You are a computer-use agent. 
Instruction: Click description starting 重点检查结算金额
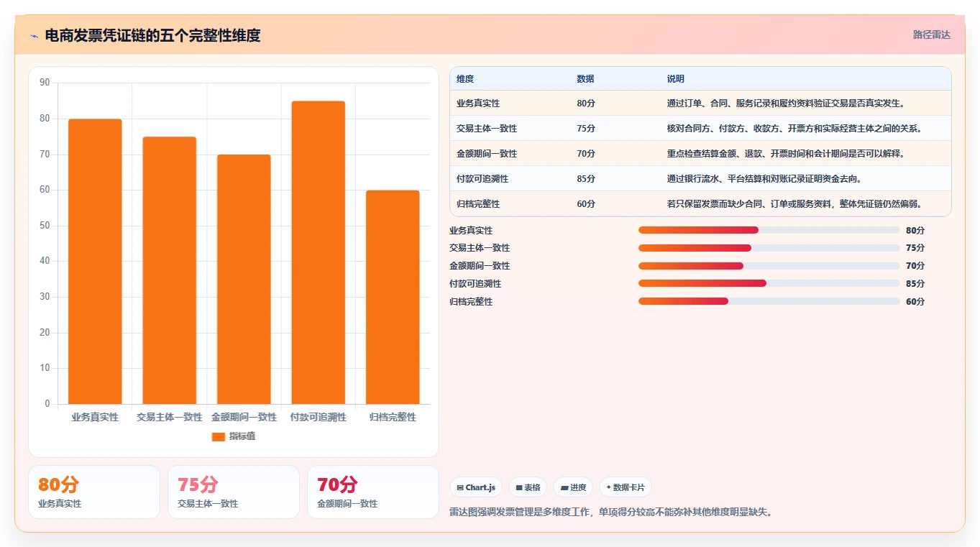point(786,154)
